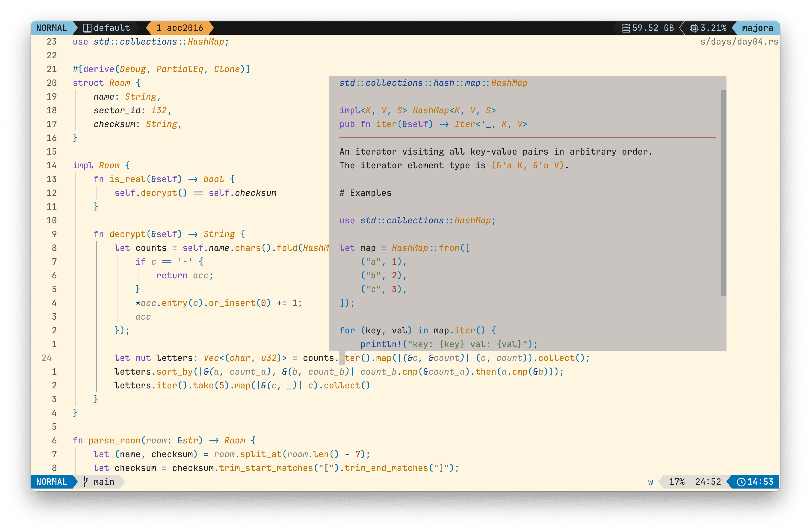Click 'use std::collections::HashMap;' inside the popup
The width and height of the screenshot is (811, 532).
pyautogui.click(x=417, y=220)
